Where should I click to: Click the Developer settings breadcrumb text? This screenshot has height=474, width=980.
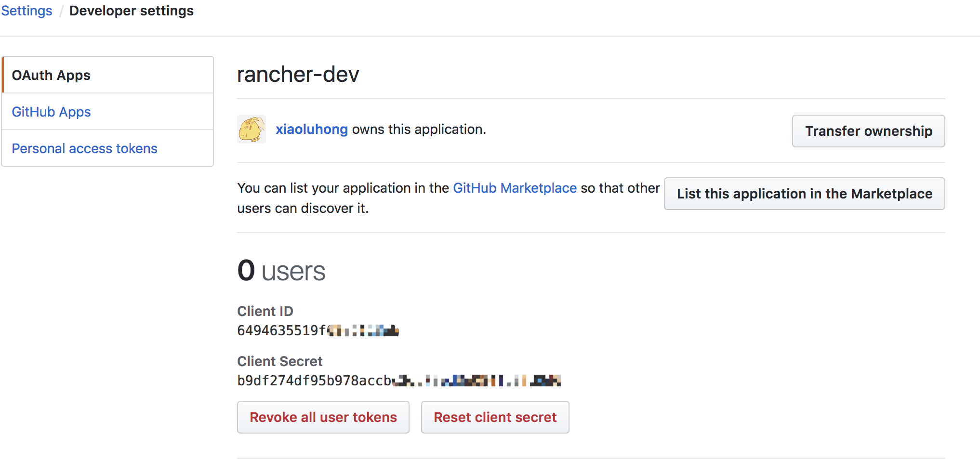tap(132, 11)
